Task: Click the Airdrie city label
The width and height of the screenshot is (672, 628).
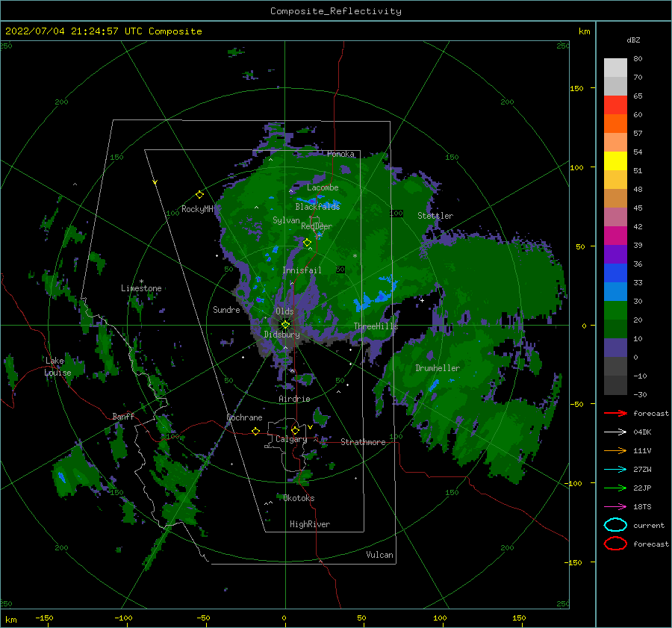Action: pyautogui.click(x=294, y=399)
